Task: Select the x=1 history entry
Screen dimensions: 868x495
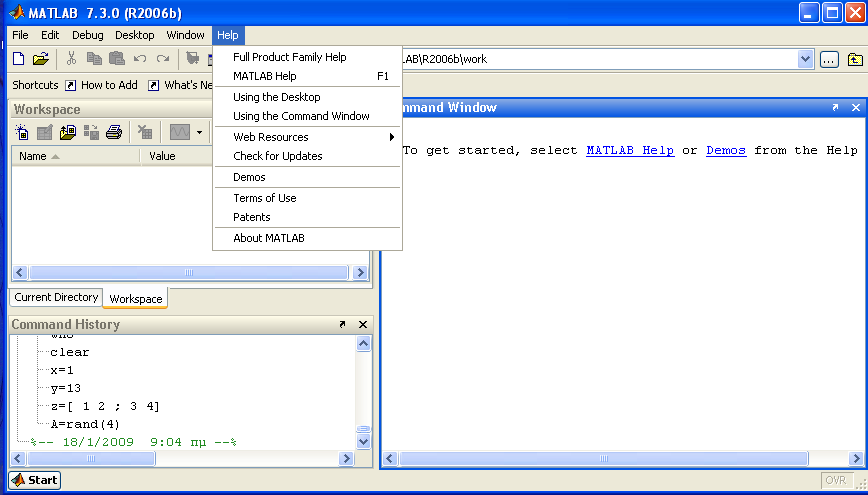Action: (x=61, y=370)
